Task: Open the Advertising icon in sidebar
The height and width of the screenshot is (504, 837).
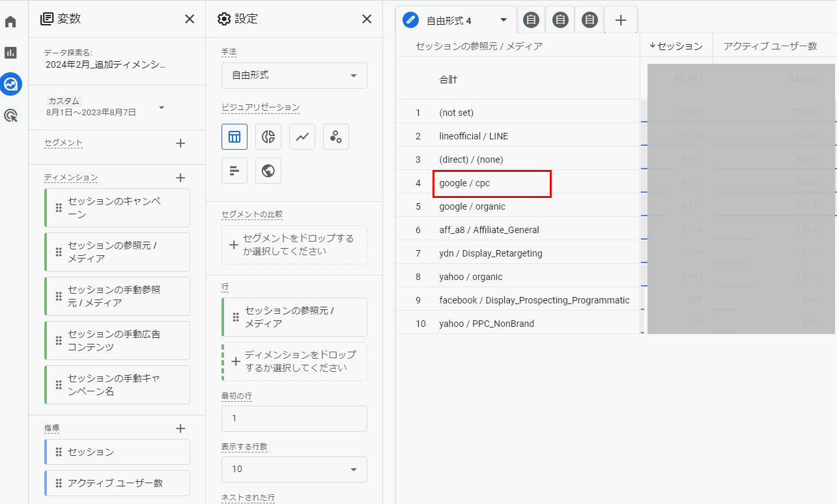Action: (10, 116)
